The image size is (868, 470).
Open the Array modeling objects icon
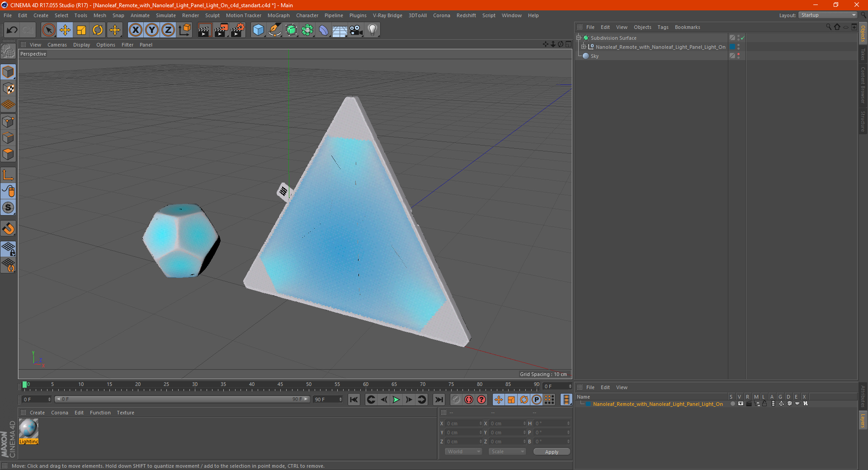click(x=307, y=30)
